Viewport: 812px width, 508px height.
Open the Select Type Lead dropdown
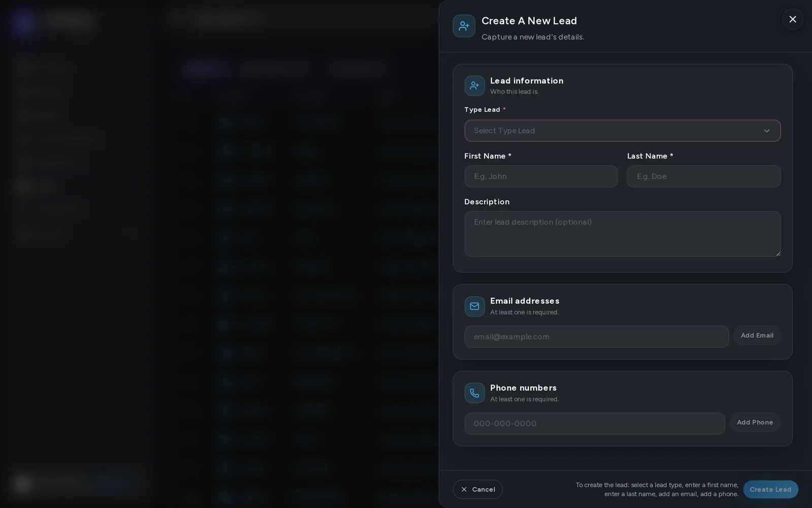[622, 131]
